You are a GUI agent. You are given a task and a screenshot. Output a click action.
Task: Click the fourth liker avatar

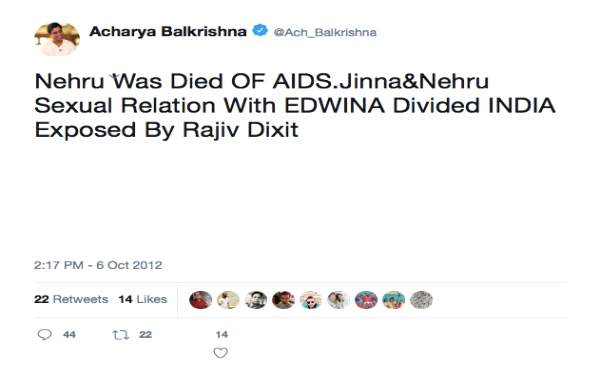tap(284, 300)
